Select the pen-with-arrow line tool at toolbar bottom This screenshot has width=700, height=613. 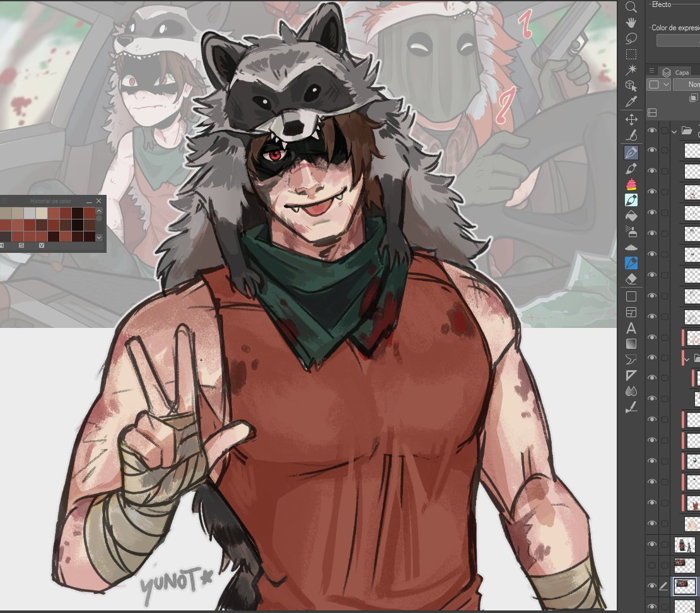pyautogui.click(x=631, y=407)
